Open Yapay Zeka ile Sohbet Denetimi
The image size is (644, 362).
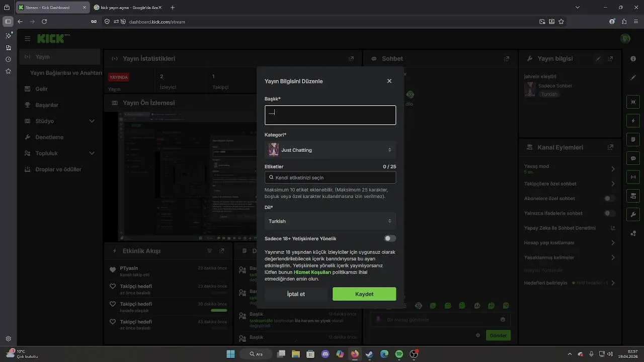point(570,228)
